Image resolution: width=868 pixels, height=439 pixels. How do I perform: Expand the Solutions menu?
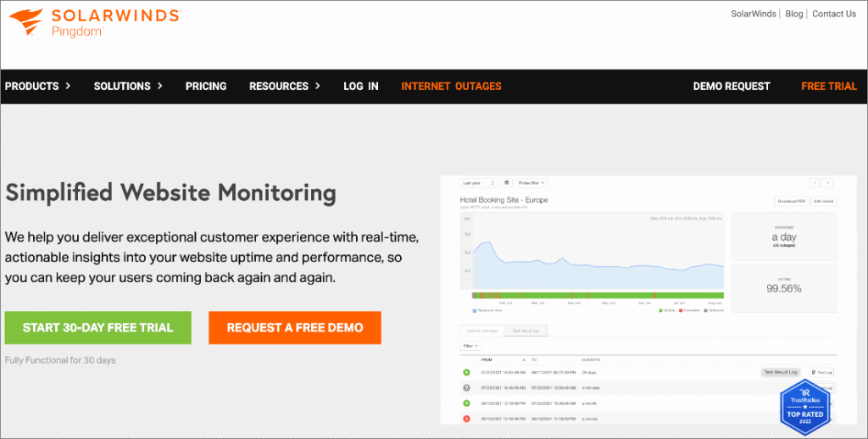click(128, 86)
